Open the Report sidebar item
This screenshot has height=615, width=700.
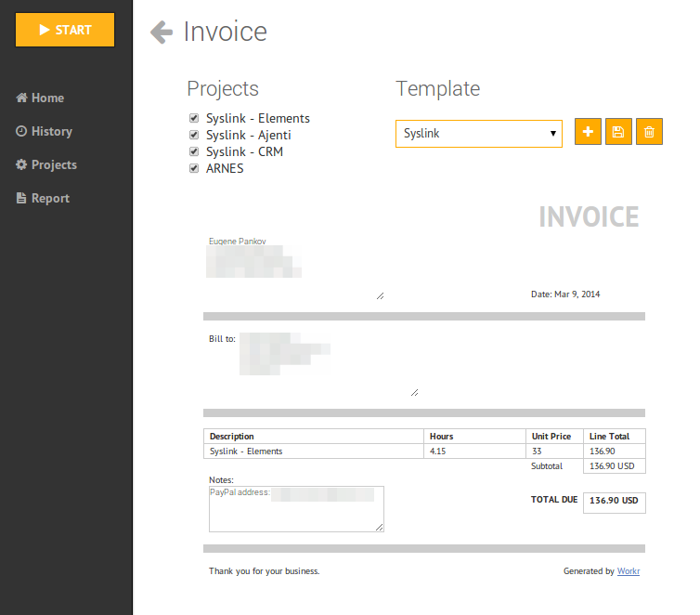click(x=43, y=198)
